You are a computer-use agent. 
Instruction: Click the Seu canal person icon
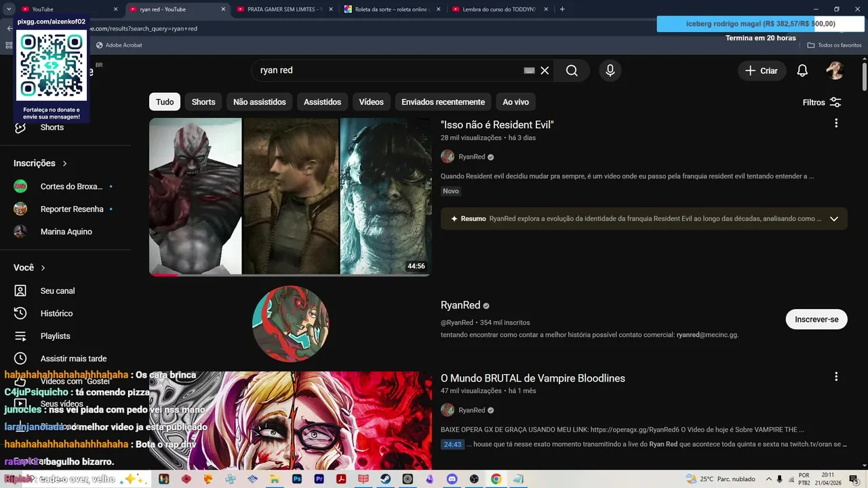(x=20, y=291)
